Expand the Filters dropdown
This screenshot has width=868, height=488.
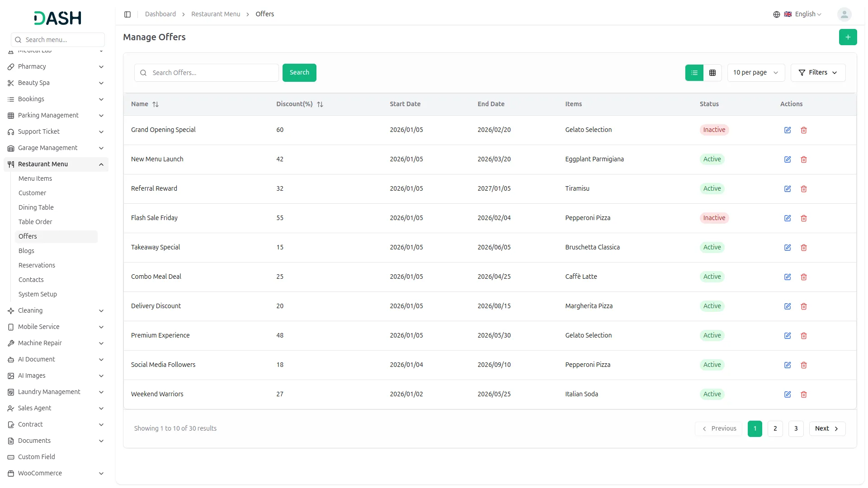[x=817, y=73]
